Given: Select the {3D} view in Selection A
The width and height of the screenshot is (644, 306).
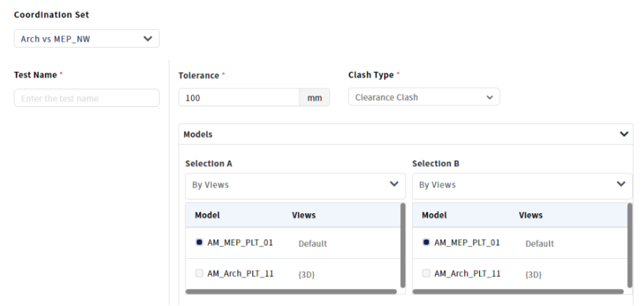Looking at the screenshot, I should pos(307,274).
